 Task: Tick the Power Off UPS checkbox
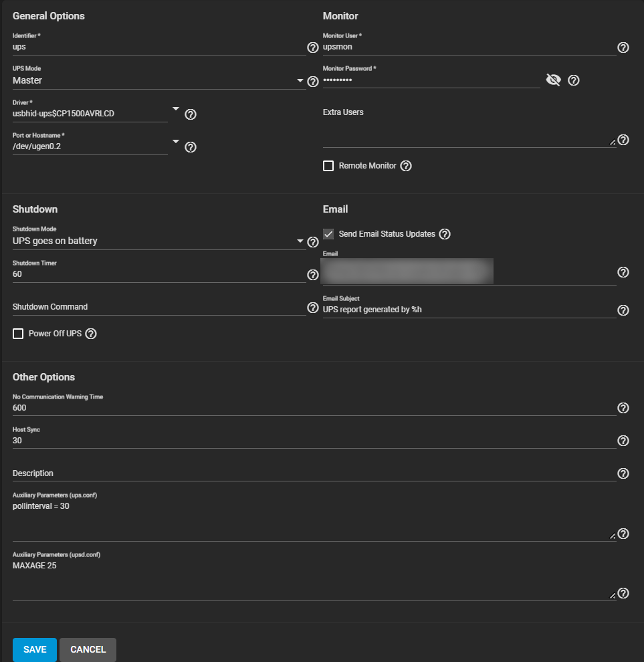coord(18,334)
